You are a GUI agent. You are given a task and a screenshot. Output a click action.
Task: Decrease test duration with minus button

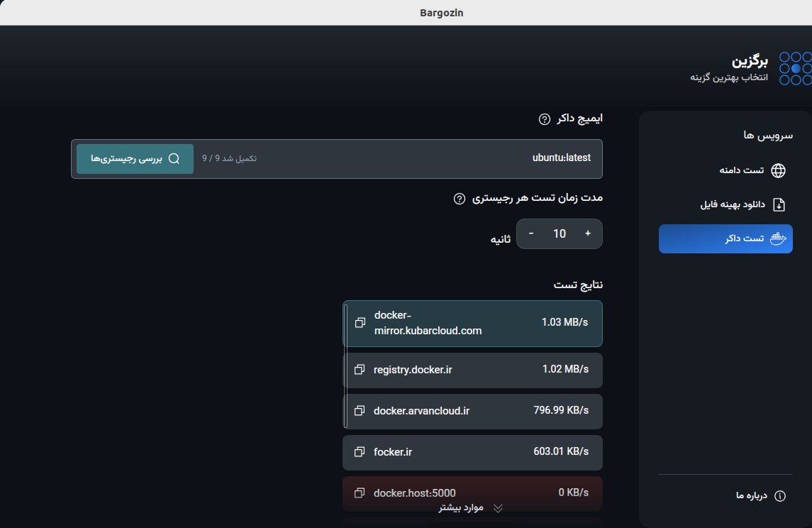(530, 233)
